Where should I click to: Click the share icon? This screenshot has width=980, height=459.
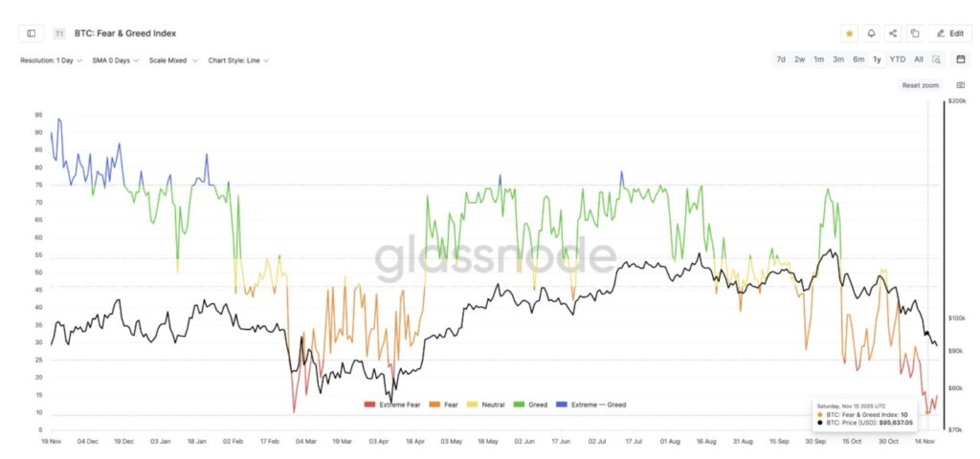(893, 33)
